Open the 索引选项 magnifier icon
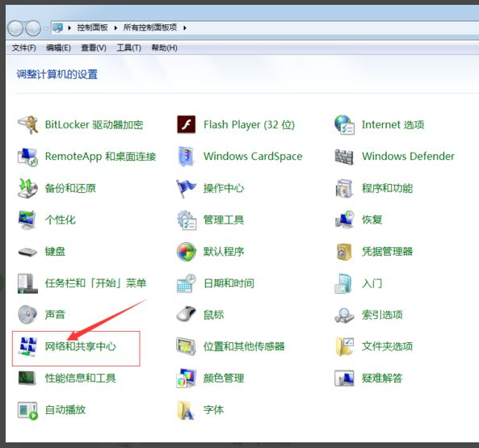This screenshot has width=479, height=448. point(345,316)
